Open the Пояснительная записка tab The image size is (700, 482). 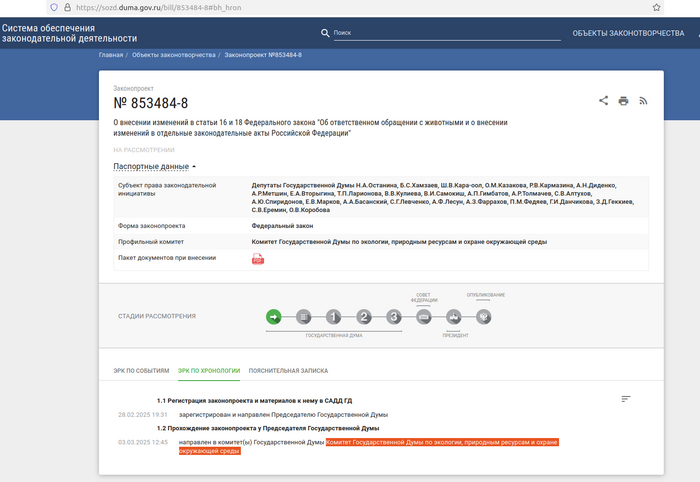(288, 371)
